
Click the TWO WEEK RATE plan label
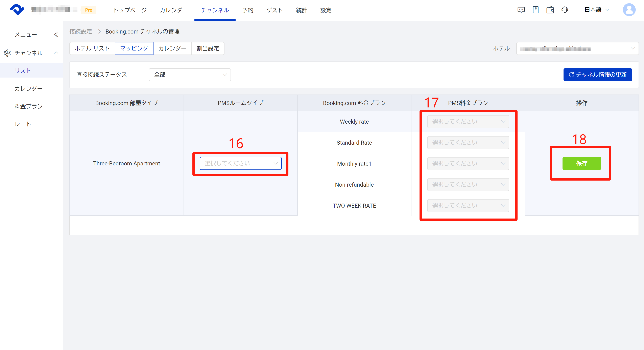[354, 206]
